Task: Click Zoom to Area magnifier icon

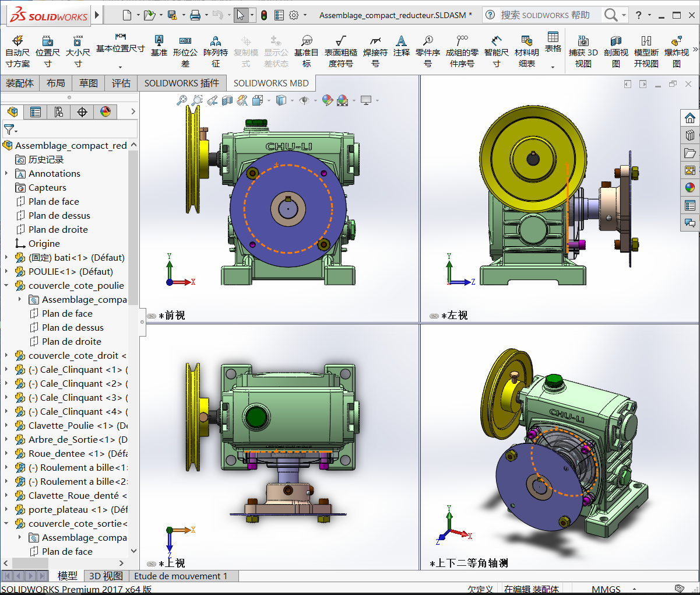Action: [197, 100]
